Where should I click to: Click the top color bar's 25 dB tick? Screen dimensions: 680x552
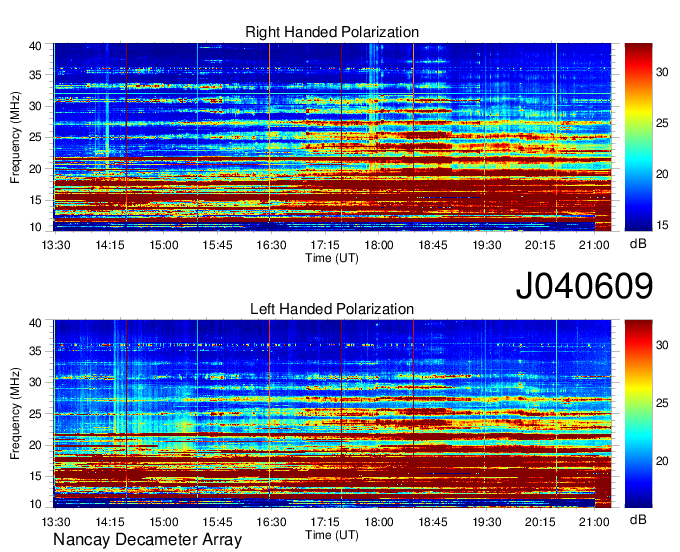pyautogui.click(x=662, y=124)
